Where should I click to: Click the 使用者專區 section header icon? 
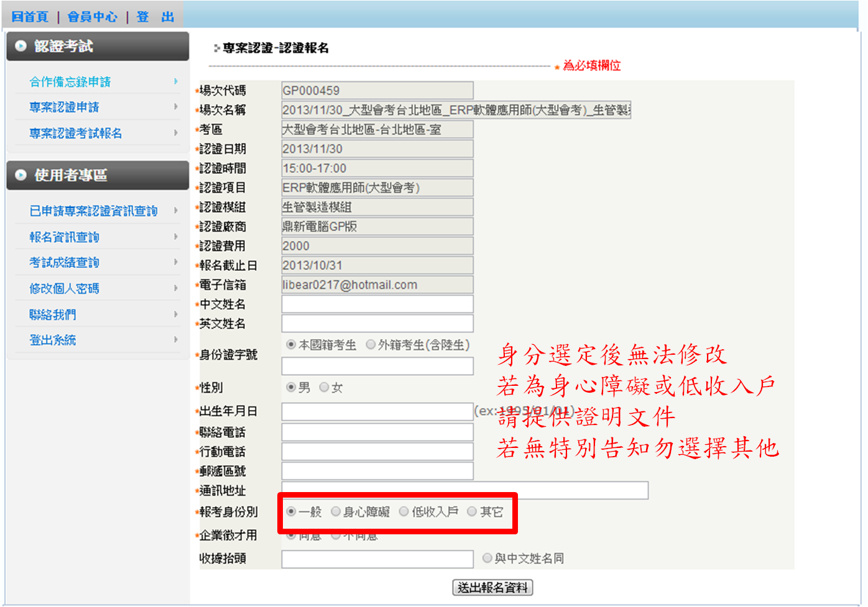[x=21, y=175]
